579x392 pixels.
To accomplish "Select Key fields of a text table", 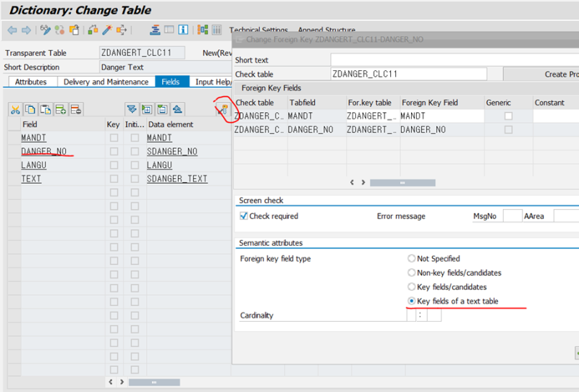I will point(411,301).
